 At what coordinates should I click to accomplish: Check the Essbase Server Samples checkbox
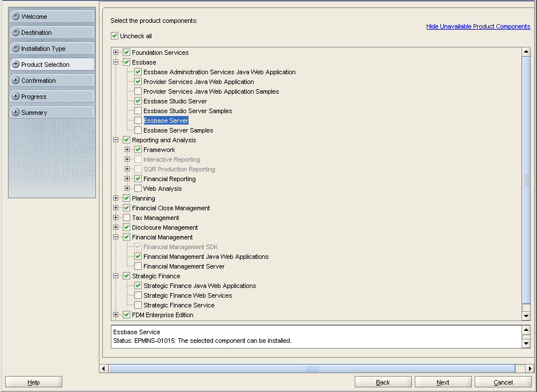(x=138, y=130)
